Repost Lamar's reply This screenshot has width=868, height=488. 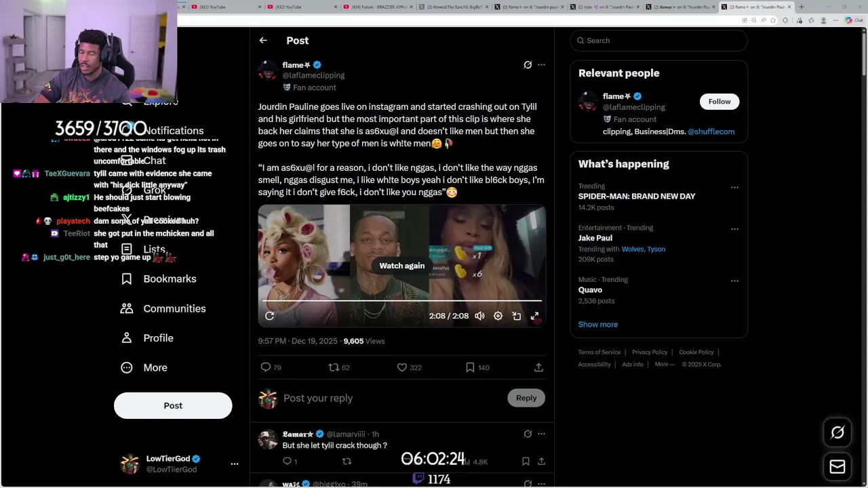click(347, 462)
